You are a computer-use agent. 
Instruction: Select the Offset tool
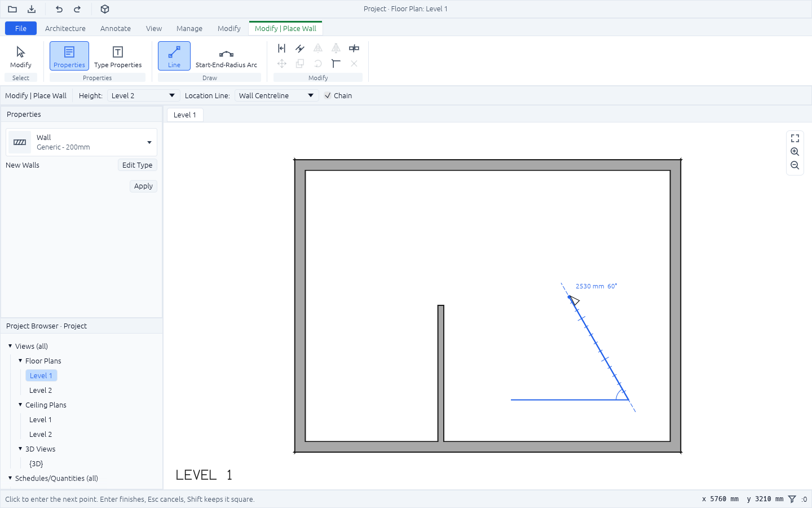pyautogui.click(x=300, y=49)
